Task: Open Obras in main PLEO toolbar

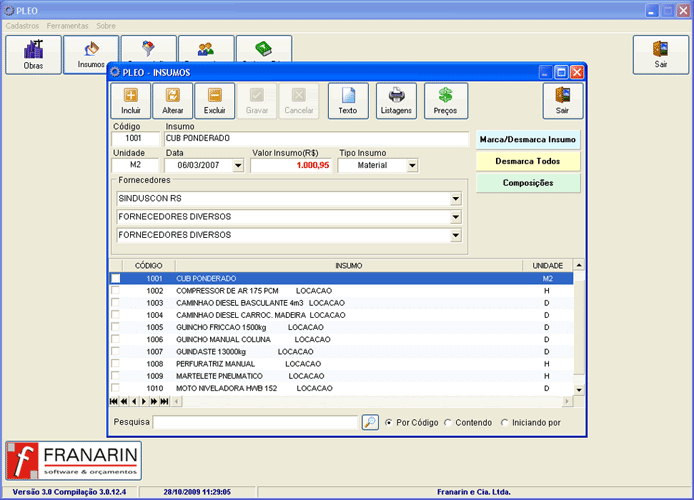Action: click(x=33, y=54)
